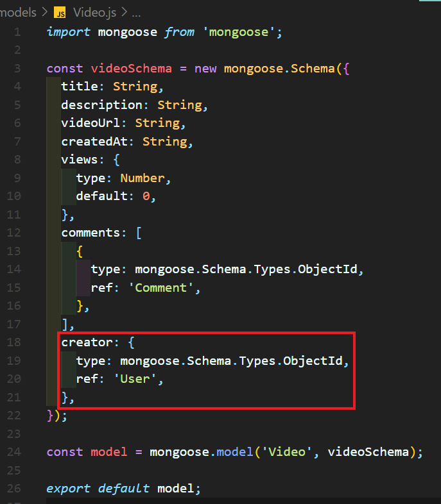Open the '...' breadcrumb symbol list
The image size is (441, 504).
coord(136,14)
